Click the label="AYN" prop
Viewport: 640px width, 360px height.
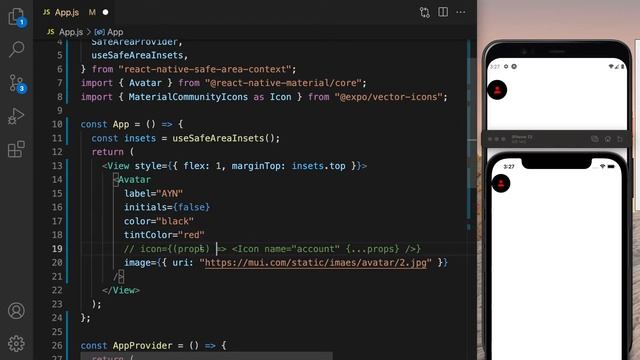[153, 193]
